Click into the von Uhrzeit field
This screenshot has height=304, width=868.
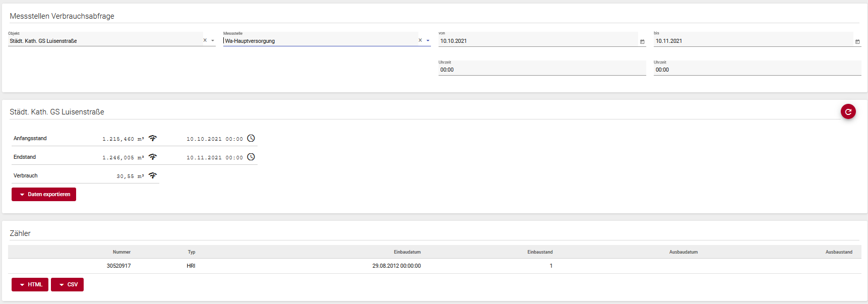(541, 70)
